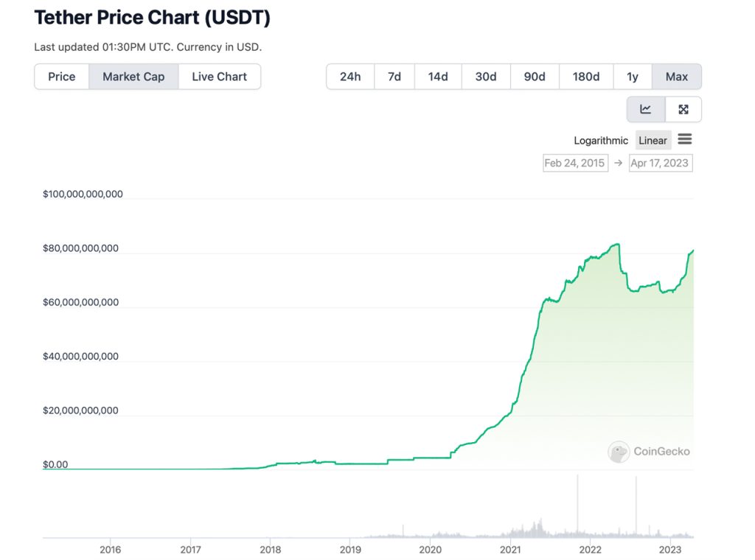The width and height of the screenshot is (755, 560).
Task: Open the chart download hamburger menu
Action: pyautogui.click(x=684, y=139)
